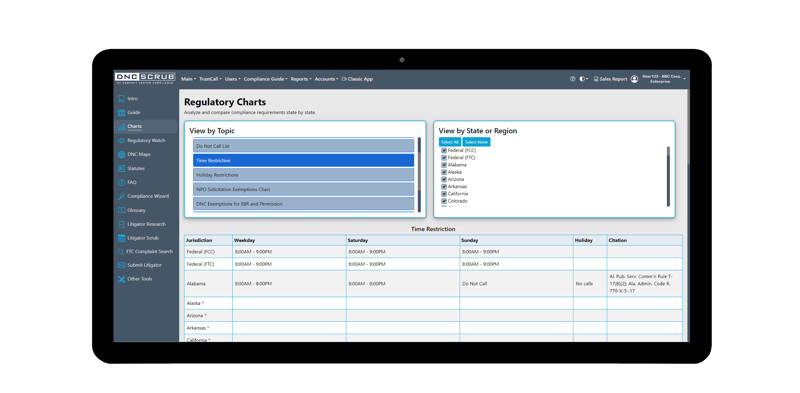Open the Regulatory Watch eye icon

click(121, 140)
